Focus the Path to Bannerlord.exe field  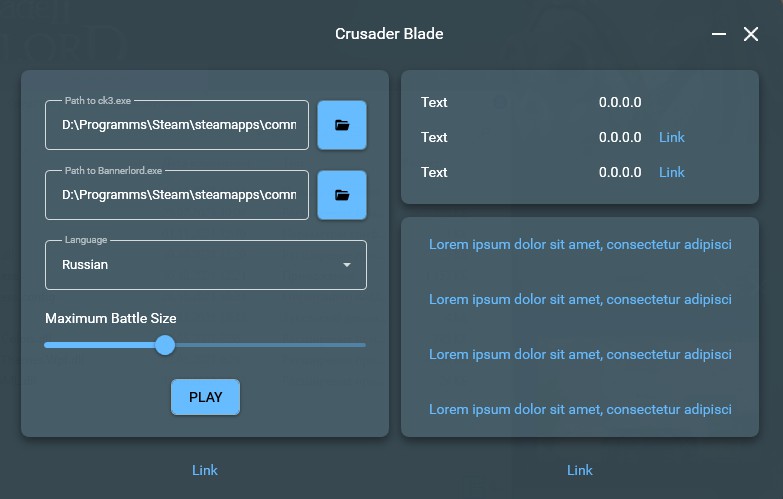177,195
